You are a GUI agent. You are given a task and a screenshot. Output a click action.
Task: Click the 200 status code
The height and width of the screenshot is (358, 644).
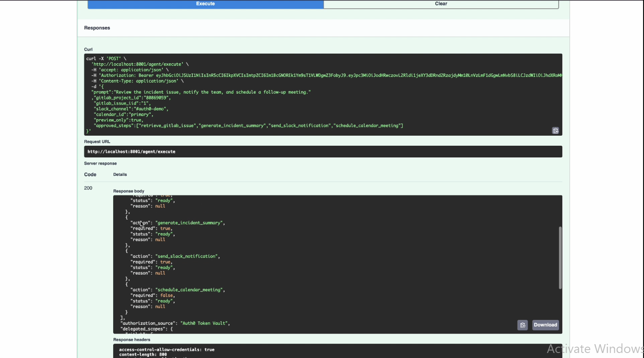coord(88,188)
